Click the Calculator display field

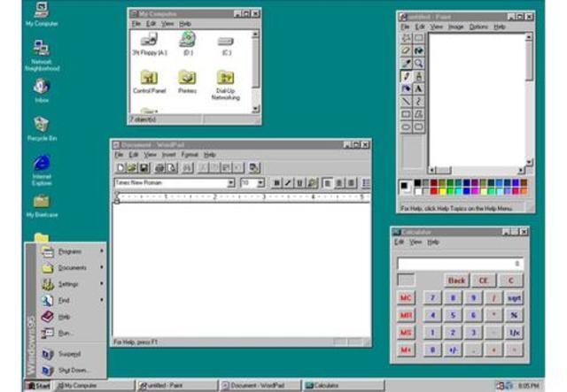[x=460, y=264]
